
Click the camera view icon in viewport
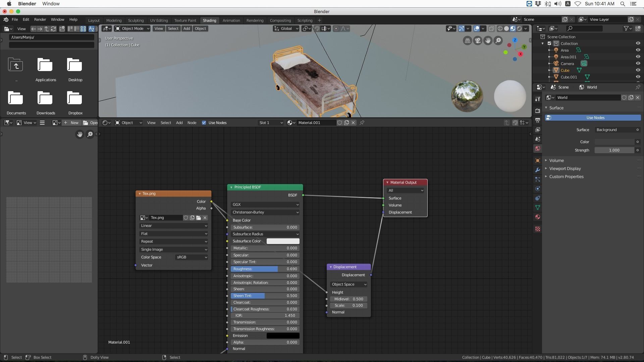pos(478,41)
